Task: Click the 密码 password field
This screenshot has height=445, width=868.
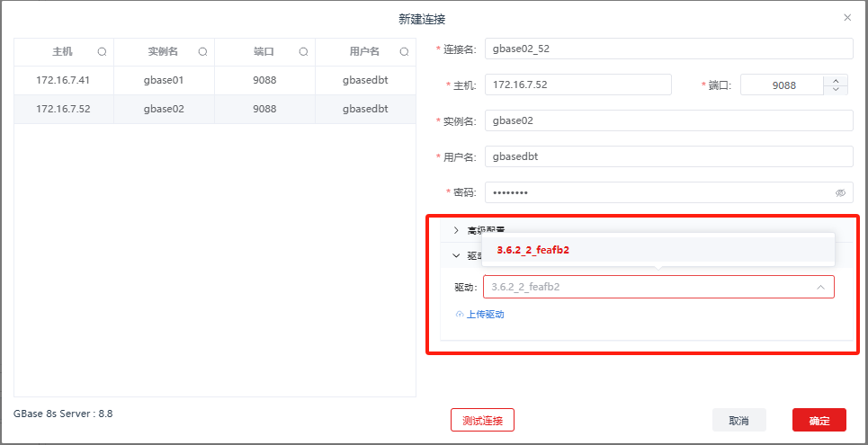Action: click(x=657, y=192)
